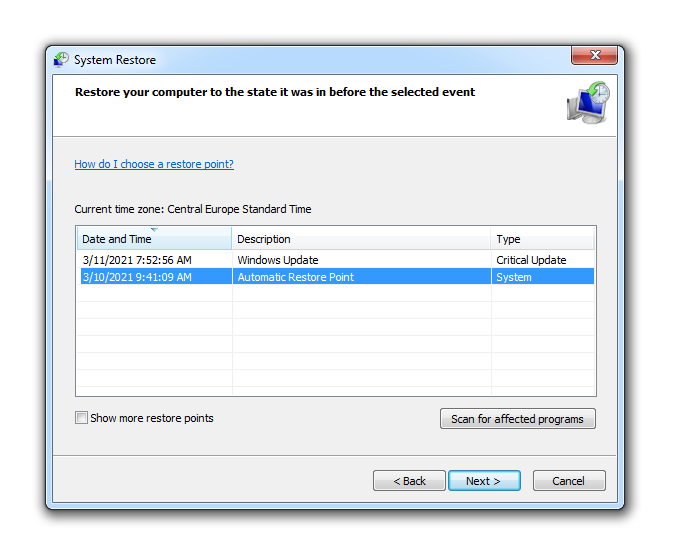Sort by Description column header

[x=361, y=239]
